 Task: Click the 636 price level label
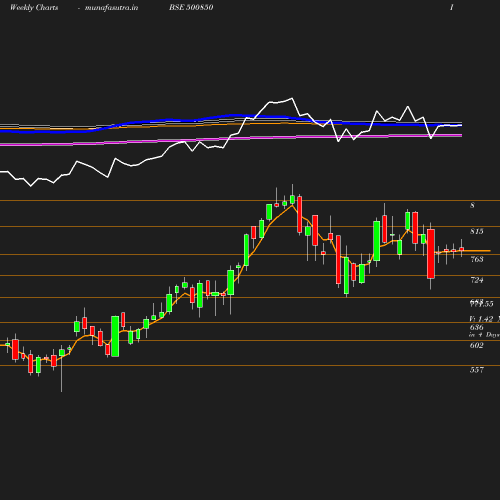[477, 327]
